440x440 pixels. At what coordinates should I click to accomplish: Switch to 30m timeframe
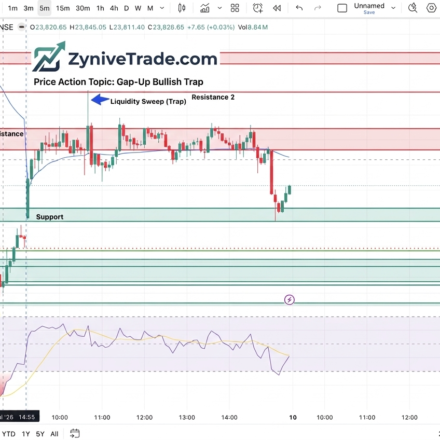click(83, 8)
